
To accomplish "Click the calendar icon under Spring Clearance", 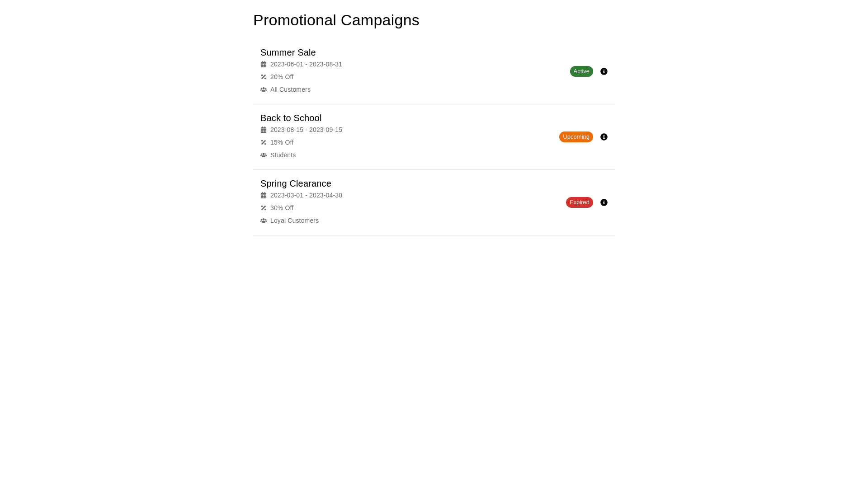I will (x=264, y=195).
